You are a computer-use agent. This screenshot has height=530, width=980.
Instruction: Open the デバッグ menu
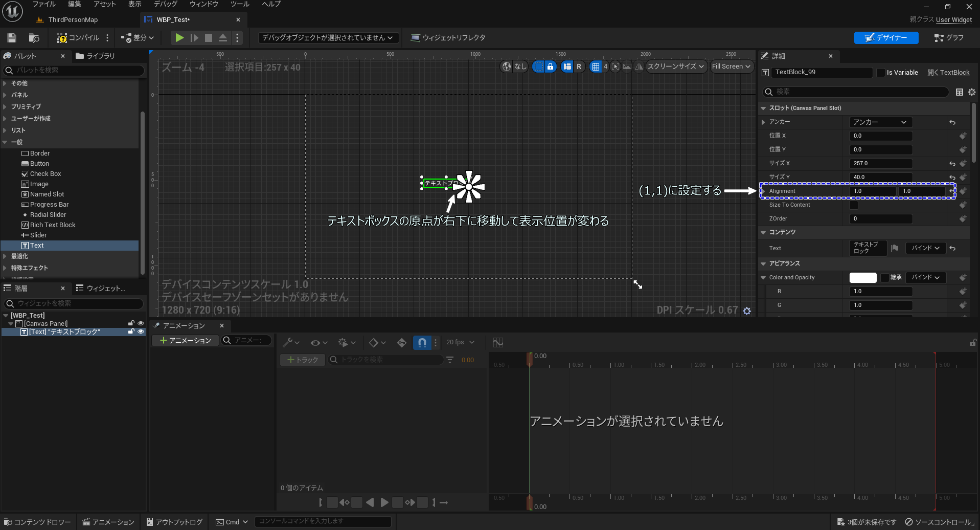(165, 4)
